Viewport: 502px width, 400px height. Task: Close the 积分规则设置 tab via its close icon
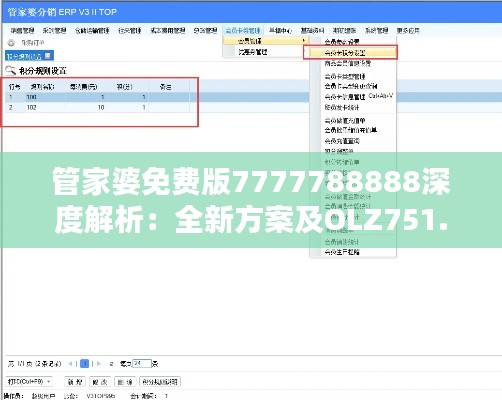(x=47, y=56)
